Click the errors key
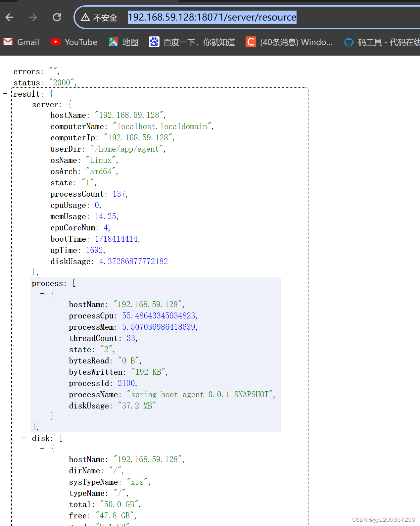Screen dimensions: 420x526 click(x=27, y=72)
